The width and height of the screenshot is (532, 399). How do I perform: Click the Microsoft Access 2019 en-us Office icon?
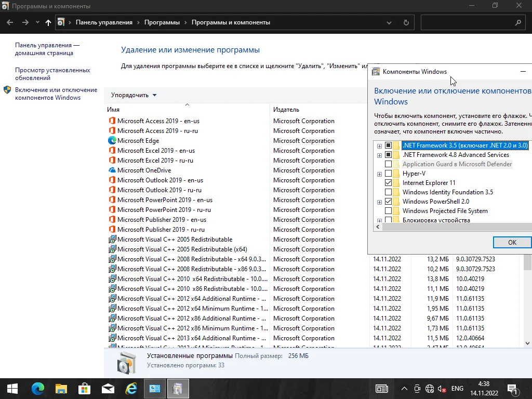pos(112,121)
